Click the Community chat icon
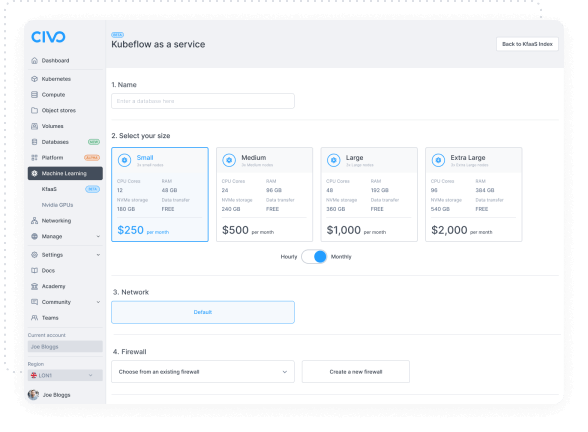 tap(34, 302)
